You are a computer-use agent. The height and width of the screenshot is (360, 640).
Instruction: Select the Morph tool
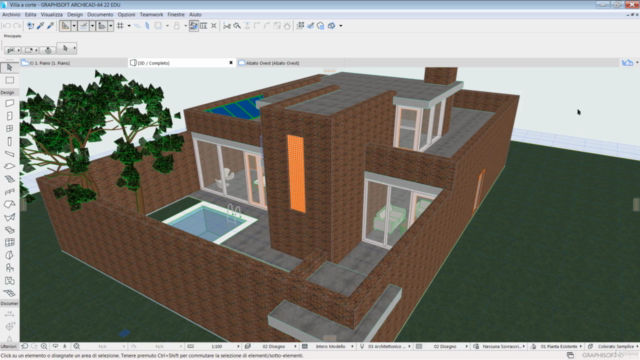click(9, 255)
